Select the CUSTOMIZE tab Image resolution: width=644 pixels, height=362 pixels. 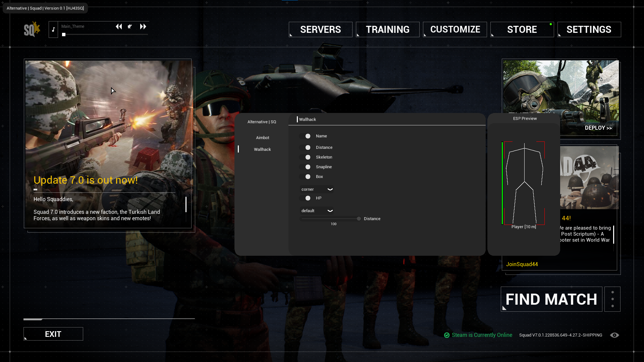[455, 29]
